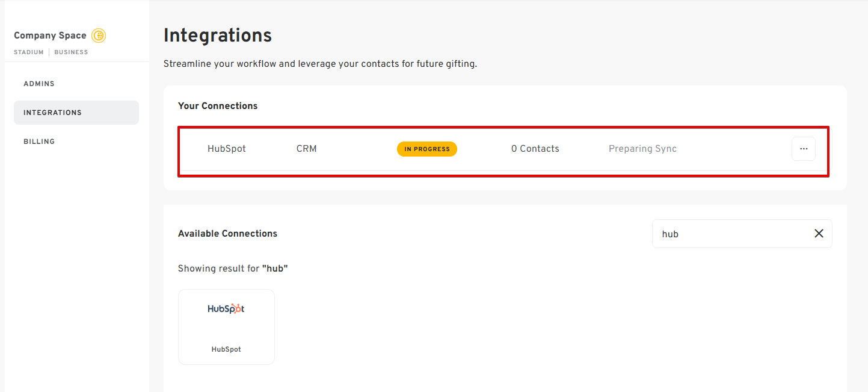
Task: Click the Company Space title
Action: tap(50, 36)
